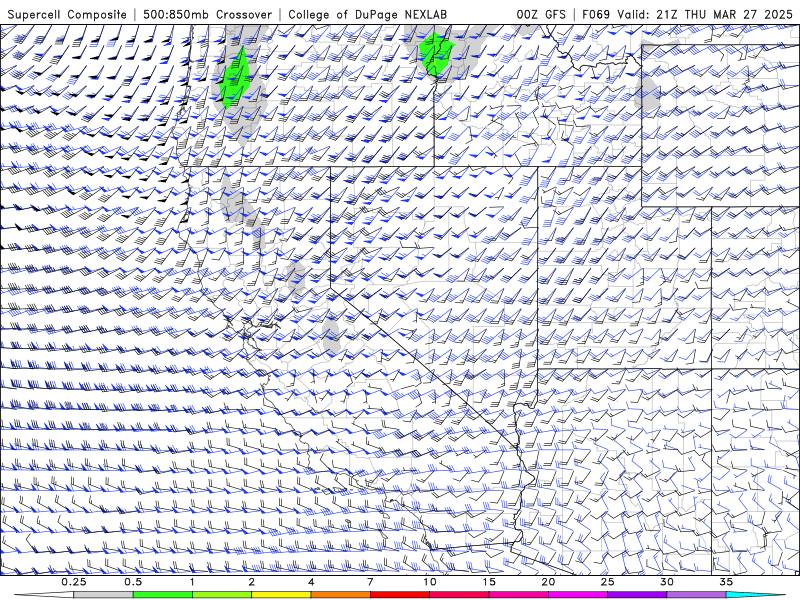Pick the orange 4–7 legend segment
The height and width of the screenshot is (600, 800).
point(340,595)
